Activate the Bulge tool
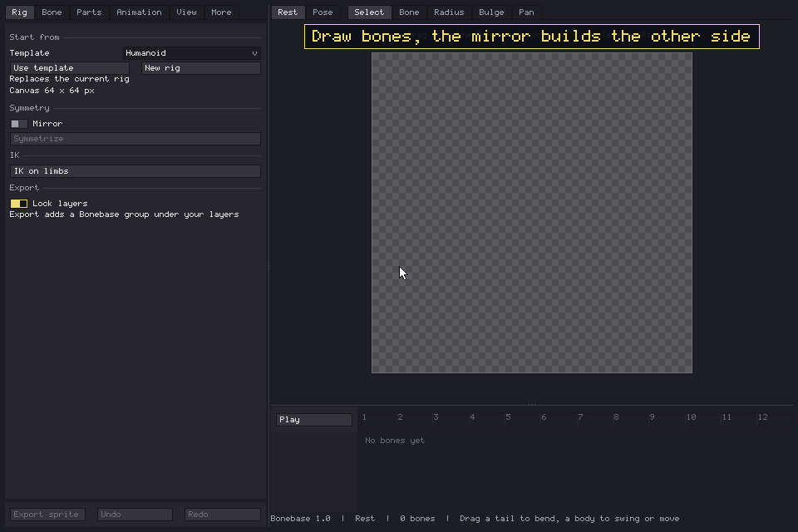Image resolution: width=798 pixels, height=532 pixels. [x=491, y=12]
